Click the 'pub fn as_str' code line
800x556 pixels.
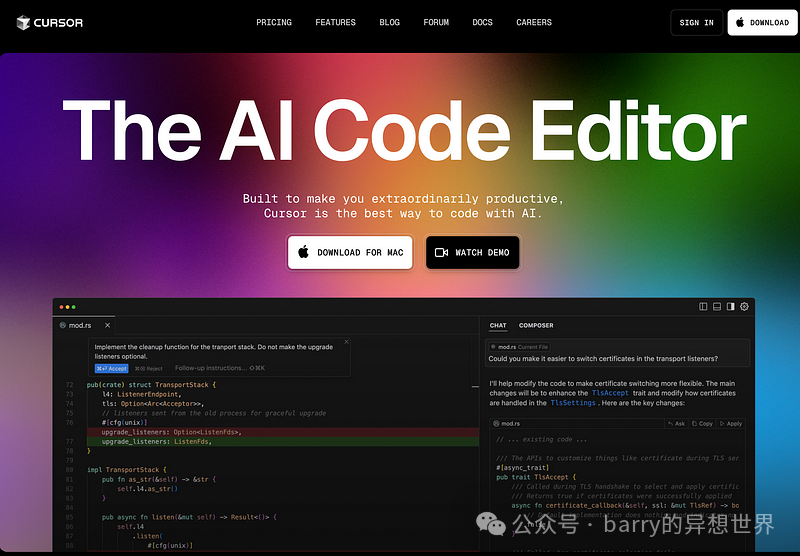tap(159, 479)
